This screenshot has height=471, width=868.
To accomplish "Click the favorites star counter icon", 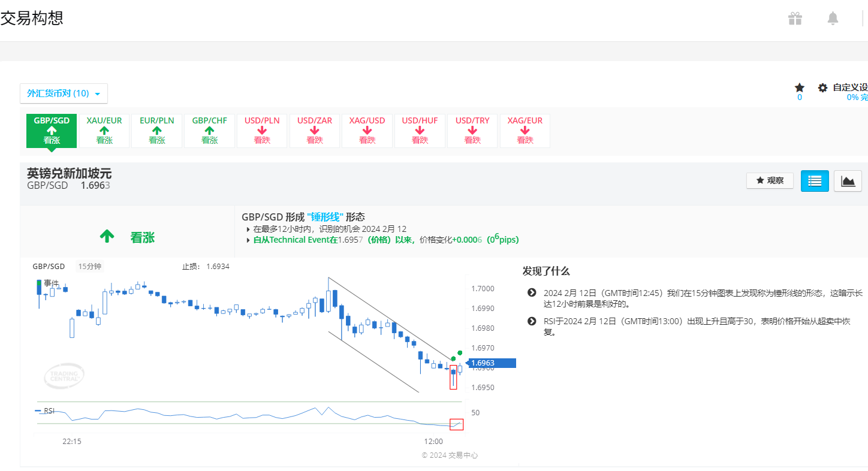I will click(x=800, y=87).
